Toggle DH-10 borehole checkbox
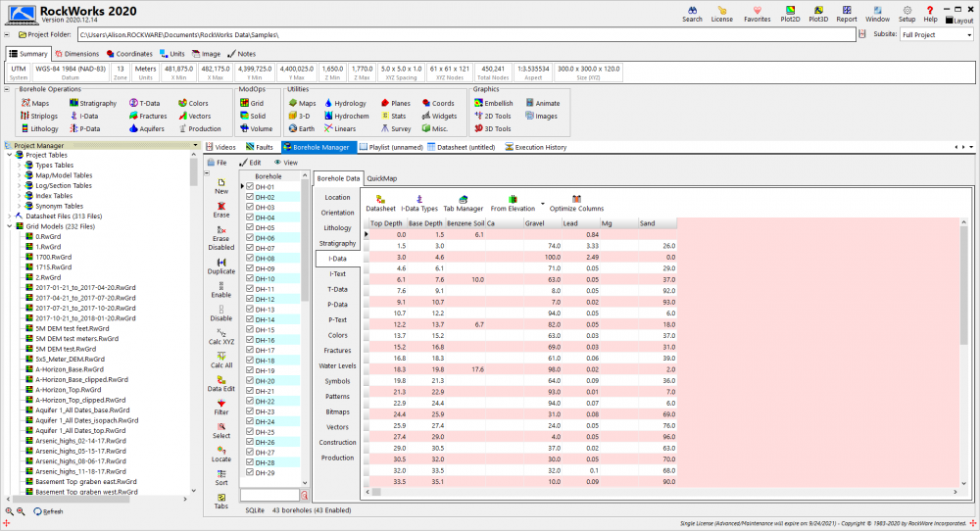The width and height of the screenshot is (980, 531). click(250, 278)
